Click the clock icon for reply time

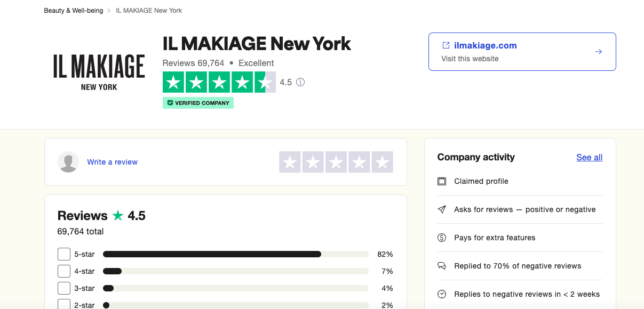tap(442, 294)
